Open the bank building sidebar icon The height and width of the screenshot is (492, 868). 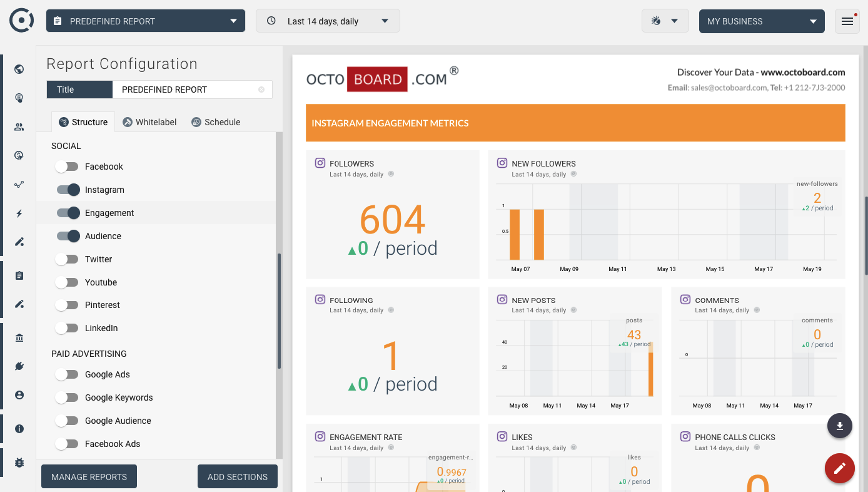click(19, 338)
